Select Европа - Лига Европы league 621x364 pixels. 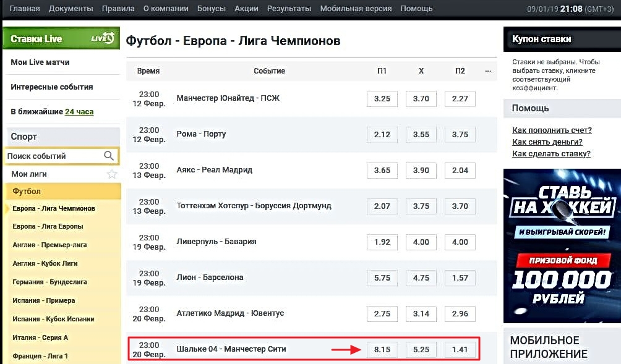48,226
